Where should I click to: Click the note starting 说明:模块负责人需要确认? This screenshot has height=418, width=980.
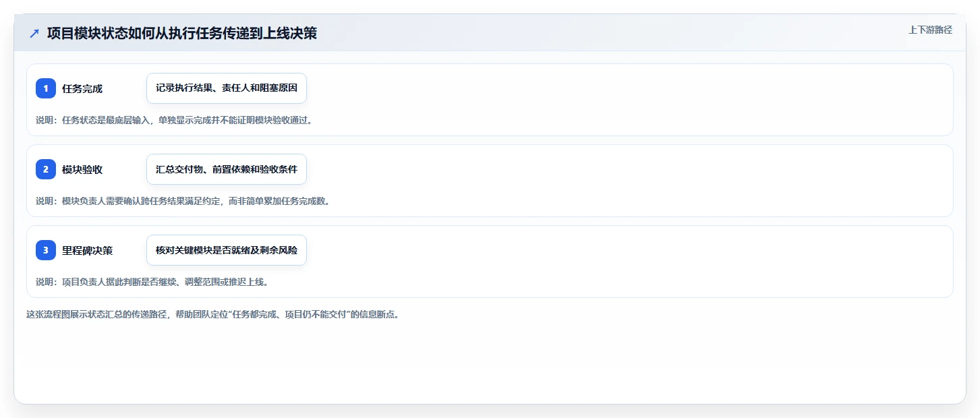click(x=184, y=201)
